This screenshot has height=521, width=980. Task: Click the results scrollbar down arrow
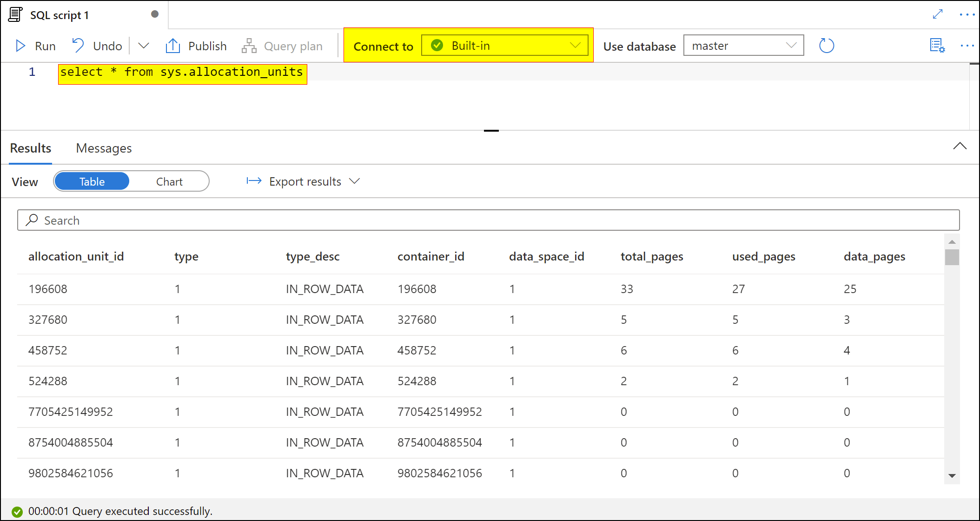952,475
